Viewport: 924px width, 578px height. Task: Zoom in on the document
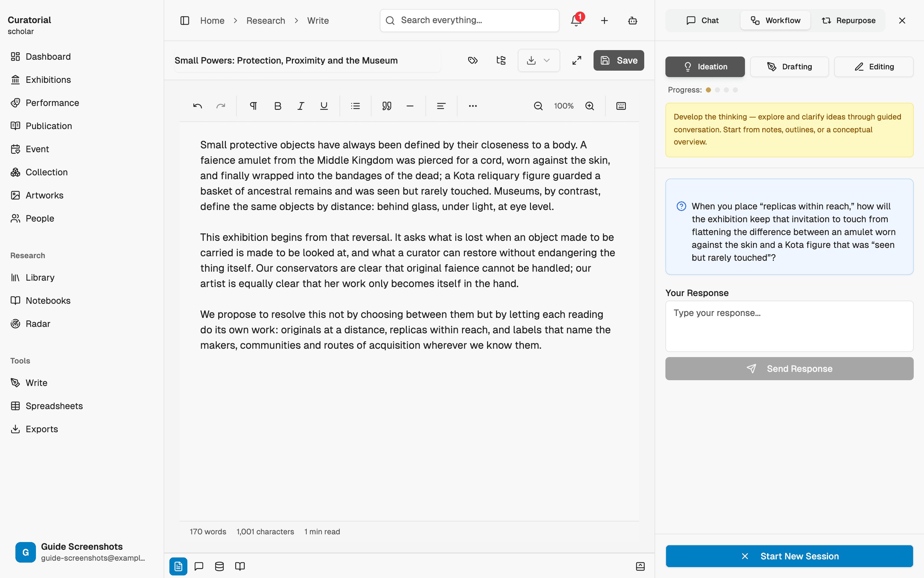pyautogui.click(x=589, y=106)
